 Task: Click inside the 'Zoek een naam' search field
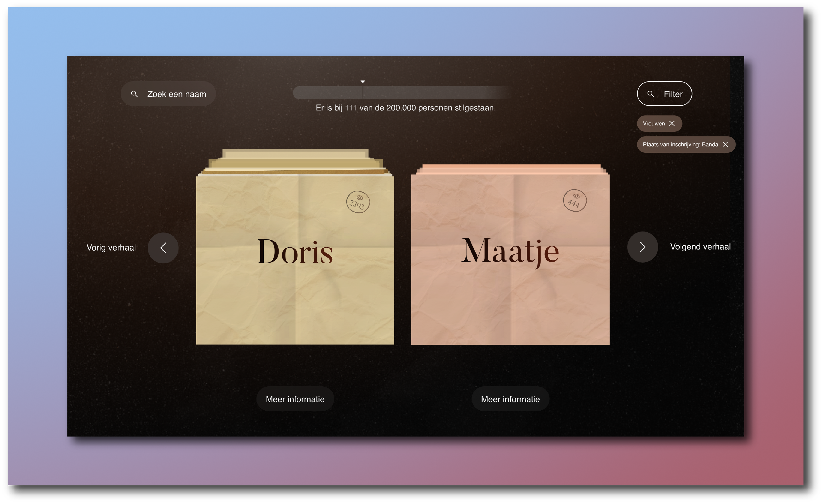[x=176, y=94]
